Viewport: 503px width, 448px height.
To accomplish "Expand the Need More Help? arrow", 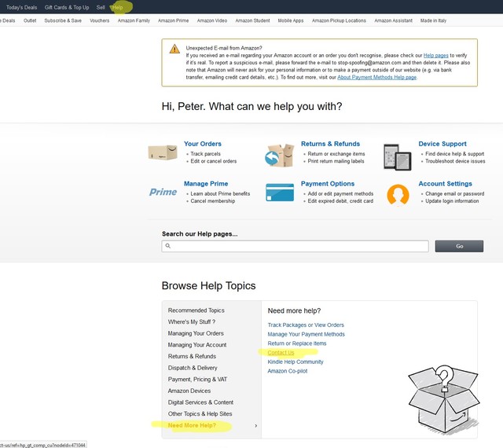I will tap(255, 425).
